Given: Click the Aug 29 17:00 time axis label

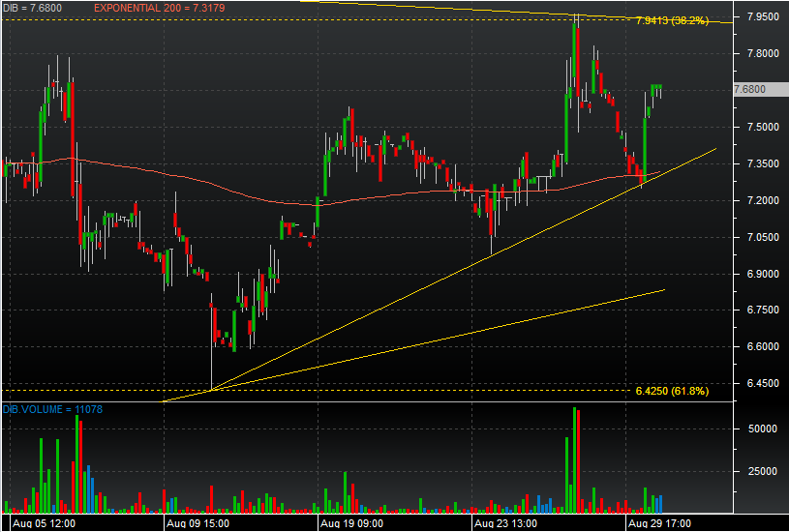Looking at the screenshot, I should (661, 522).
